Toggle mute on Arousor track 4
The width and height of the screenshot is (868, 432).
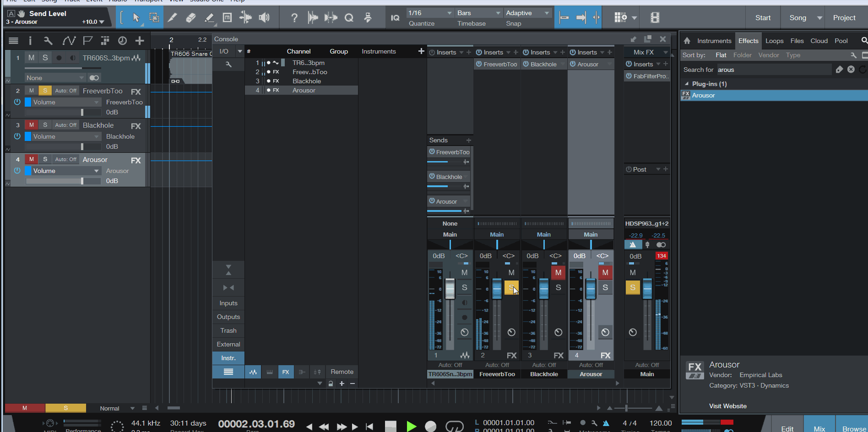(x=32, y=159)
